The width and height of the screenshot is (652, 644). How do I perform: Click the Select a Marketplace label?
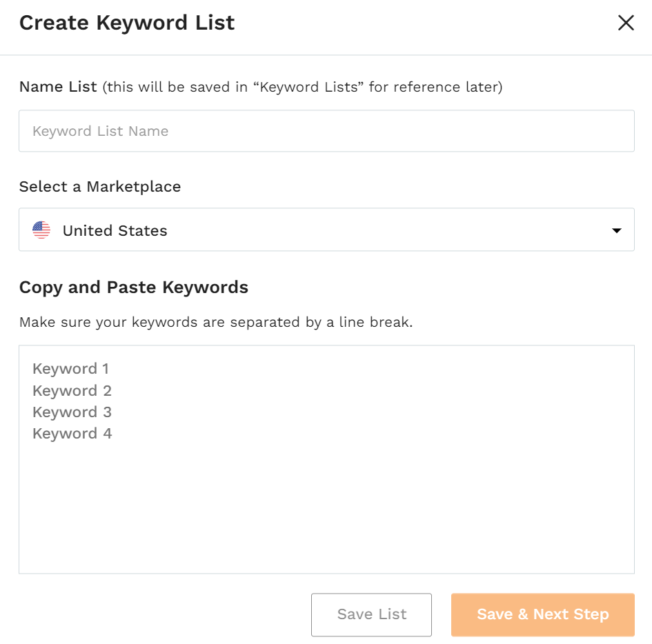pos(100,187)
